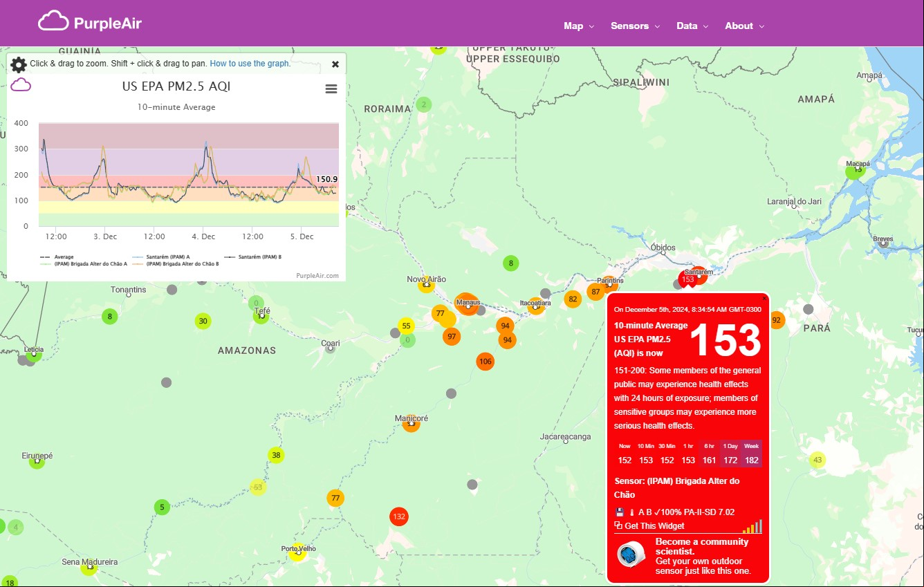The height and width of the screenshot is (587, 924).
Task: Click the 100% confidence checkmark
Action: coord(667,512)
